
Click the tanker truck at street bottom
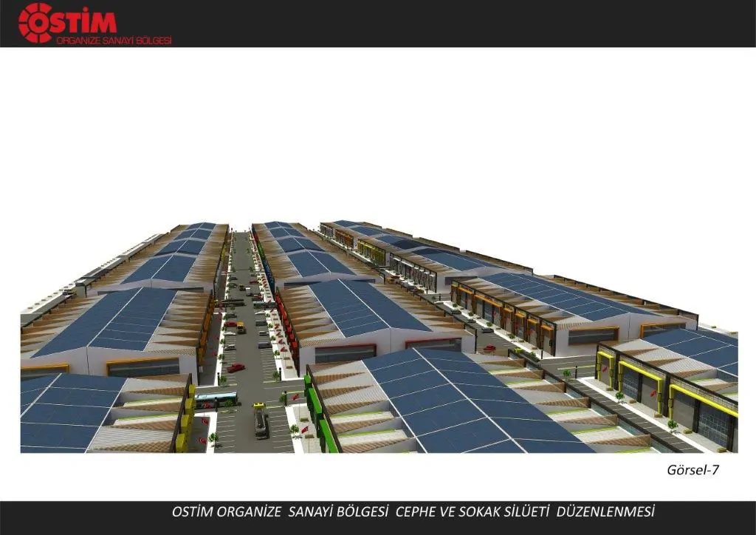261,420
